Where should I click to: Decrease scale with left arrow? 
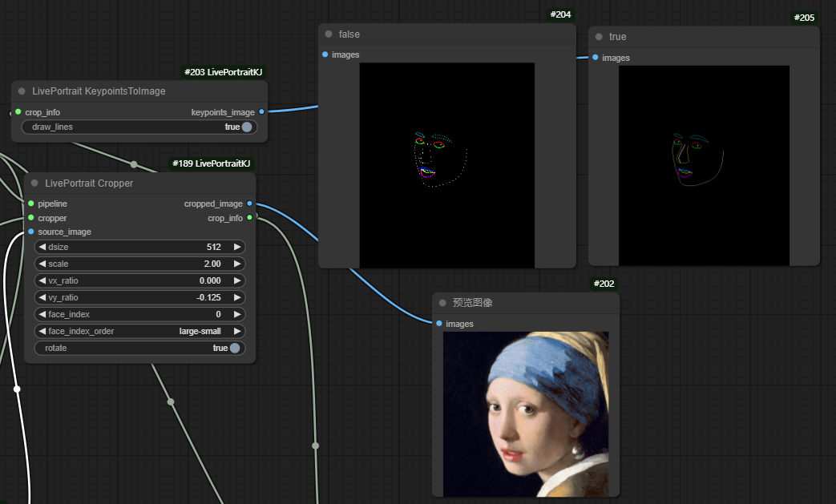point(42,264)
